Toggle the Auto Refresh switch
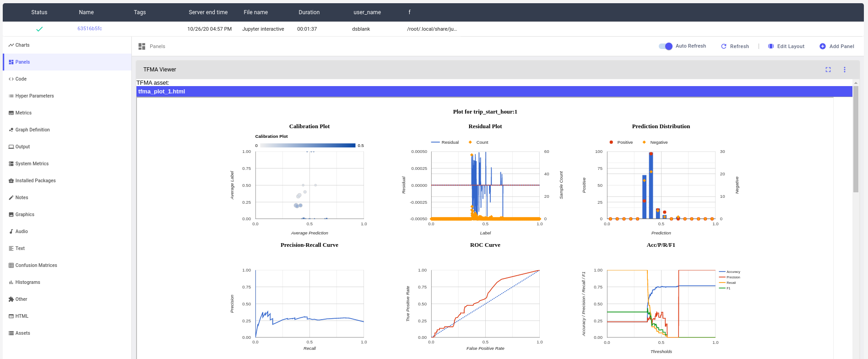The width and height of the screenshot is (868, 359). coord(666,46)
